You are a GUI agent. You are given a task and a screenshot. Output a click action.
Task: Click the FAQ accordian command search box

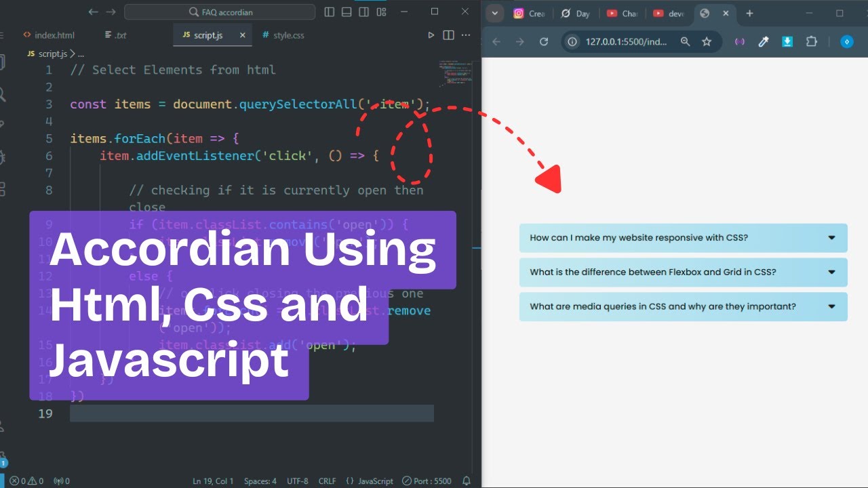[x=220, y=12]
